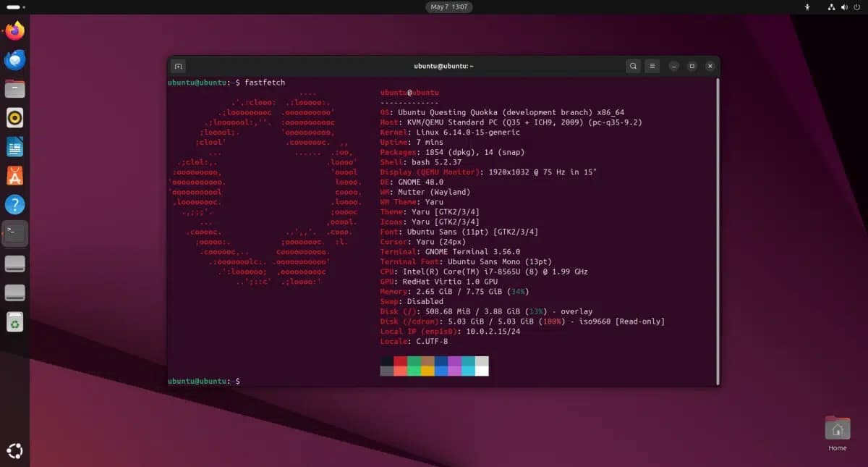
Task: Open LibreOffice Writer from the dock
Action: tap(14, 146)
